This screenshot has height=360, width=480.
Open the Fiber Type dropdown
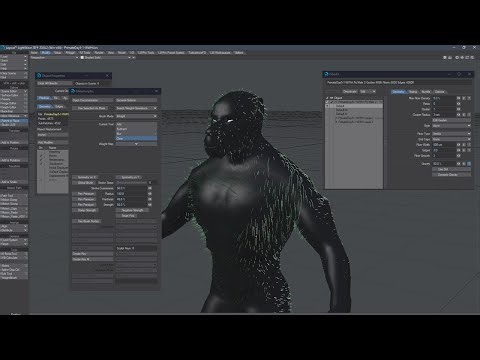coord(451,134)
